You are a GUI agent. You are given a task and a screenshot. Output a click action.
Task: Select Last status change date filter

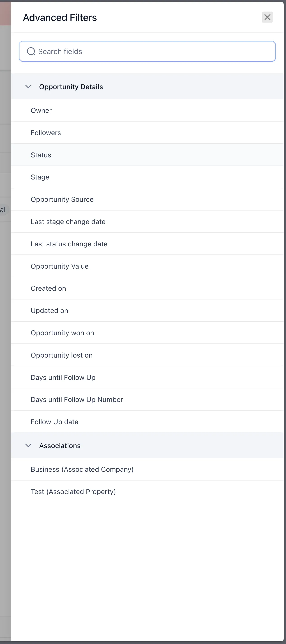[x=147, y=244]
